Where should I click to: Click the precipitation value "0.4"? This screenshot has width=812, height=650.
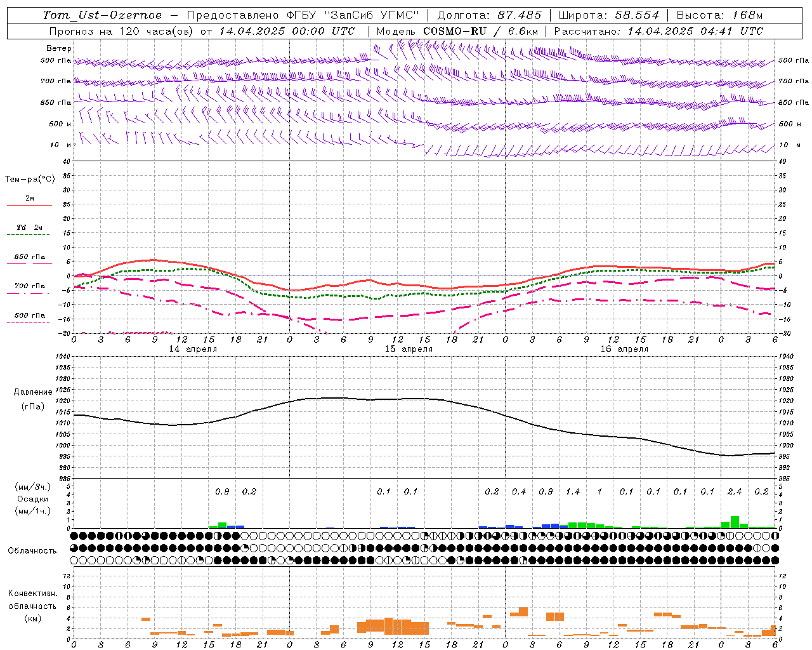(x=519, y=492)
